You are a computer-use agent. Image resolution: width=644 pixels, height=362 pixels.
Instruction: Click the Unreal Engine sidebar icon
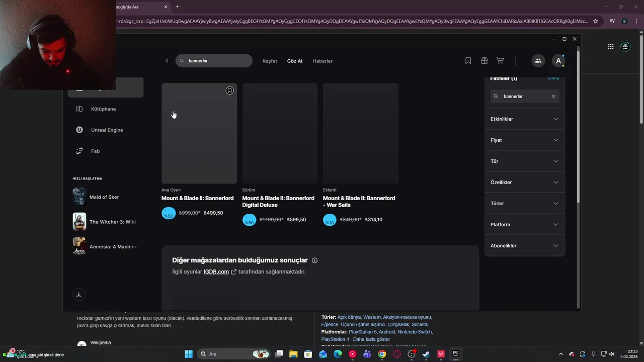79,130
